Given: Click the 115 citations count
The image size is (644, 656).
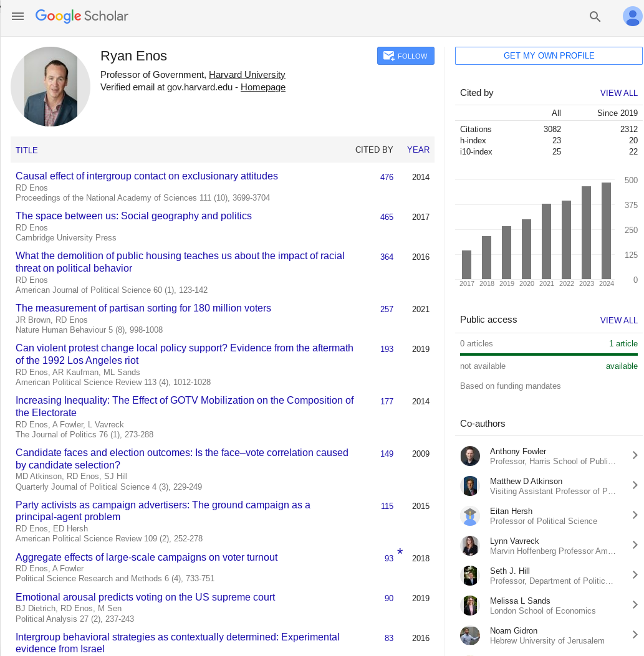Looking at the screenshot, I should (387, 506).
